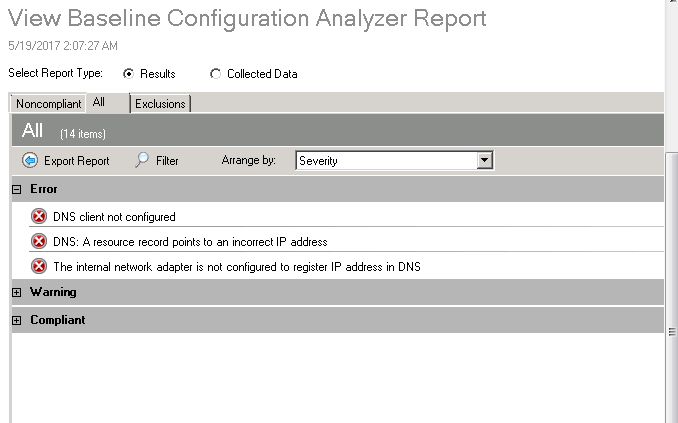678x423 pixels.
Task: Click the Export Report label
Action: [x=77, y=161]
